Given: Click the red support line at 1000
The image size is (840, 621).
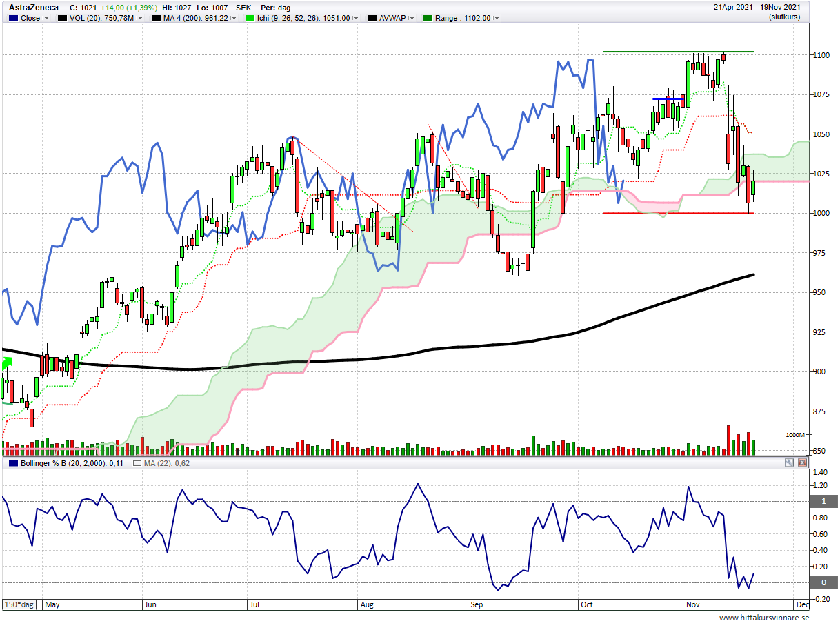Looking at the screenshot, I should tap(678, 213).
